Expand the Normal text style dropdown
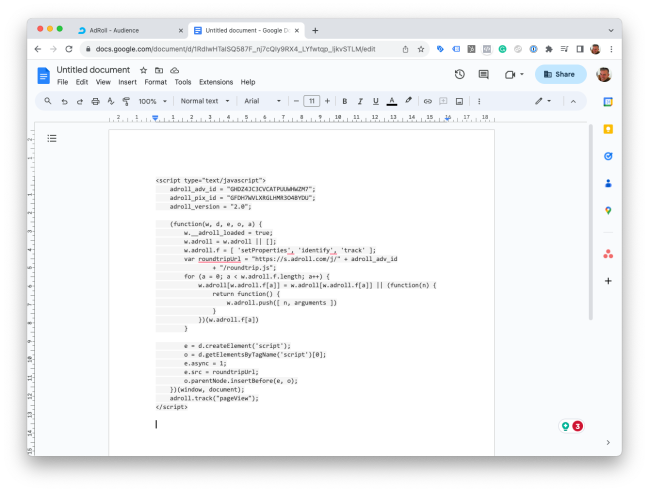Viewport: 649px width, 492px height. click(204, 101)
